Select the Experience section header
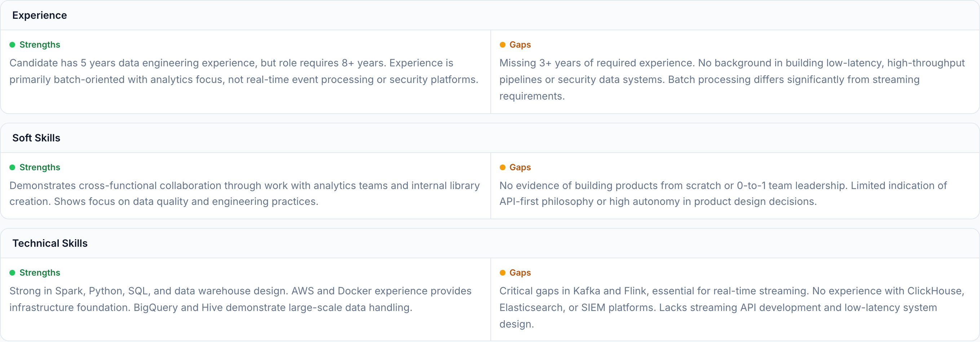 click(x=40, y=15)
